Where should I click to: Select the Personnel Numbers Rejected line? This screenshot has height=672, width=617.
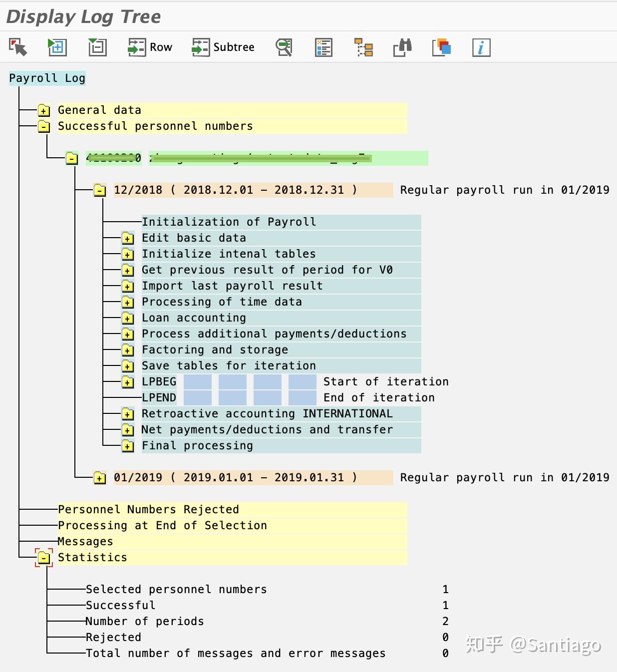click(x=148, y=509)
